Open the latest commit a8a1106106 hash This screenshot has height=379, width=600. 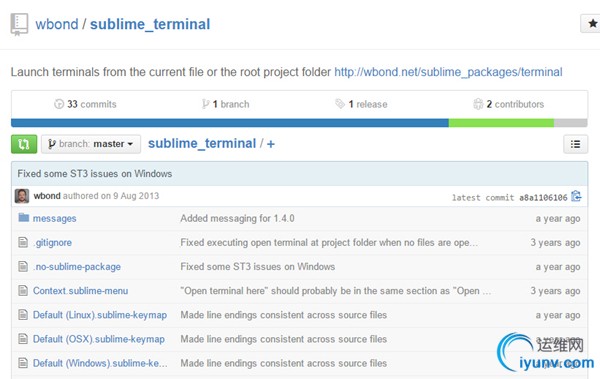[543, 198]
